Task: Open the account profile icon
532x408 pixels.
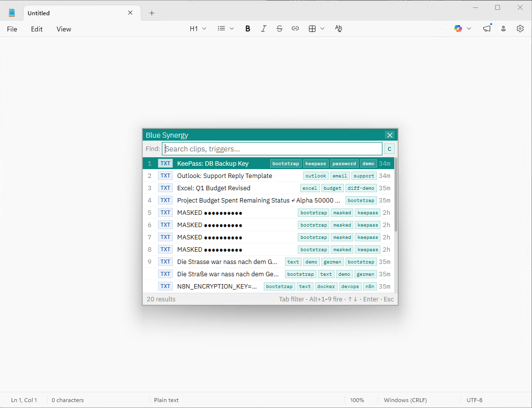Action: pyautogui.click(x=503, y=29)
